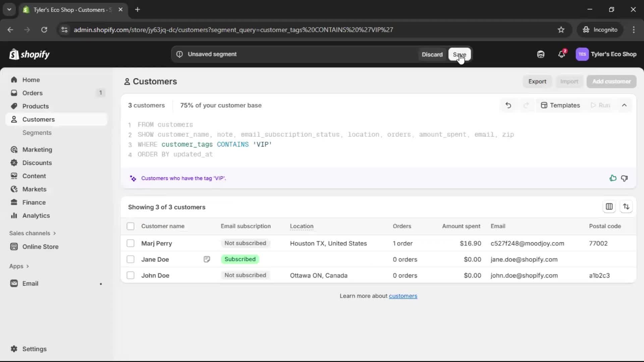This screenshot has width=644, height=362.
Task: Open Jane Doe's customer note icon
Action: [x=207, y=259]
